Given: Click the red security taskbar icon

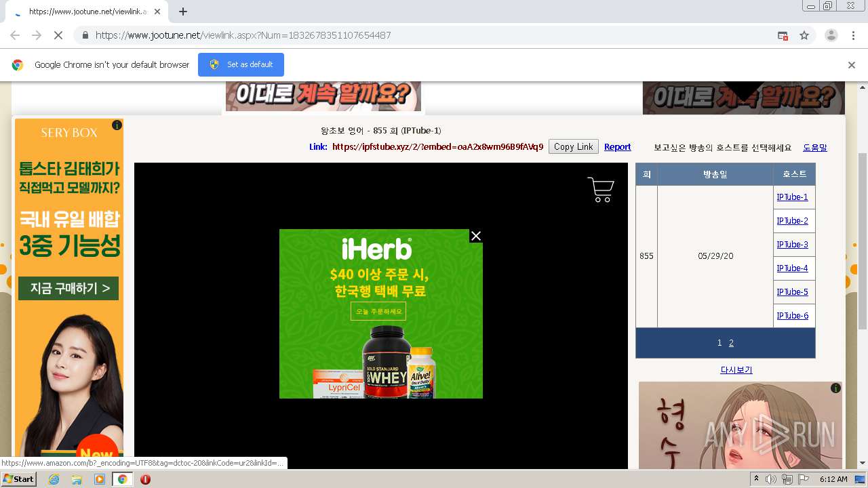Looking at the screenshot, I should [145, 479].
